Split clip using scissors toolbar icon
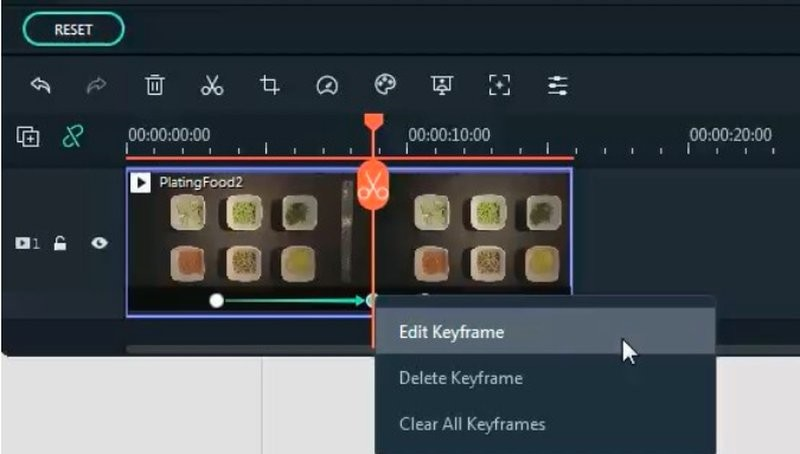Viewport: 800px width, 454px height. [212, 85]
